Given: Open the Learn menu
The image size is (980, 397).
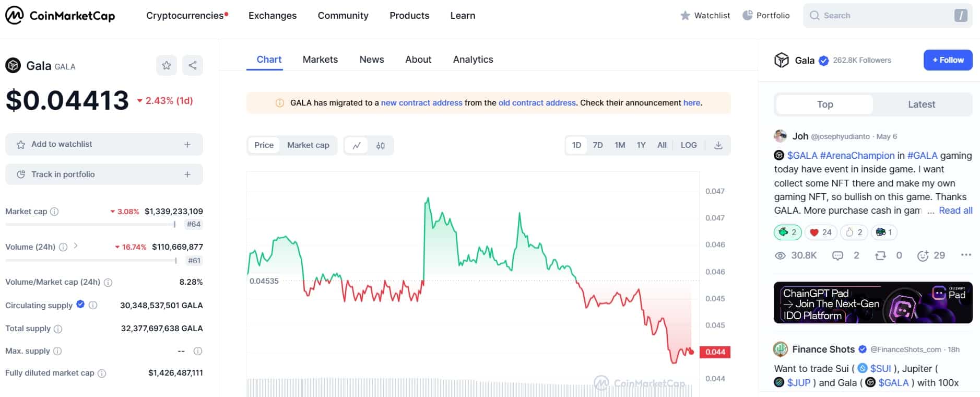Looking at the screenshot, I should tap(463, 16).
